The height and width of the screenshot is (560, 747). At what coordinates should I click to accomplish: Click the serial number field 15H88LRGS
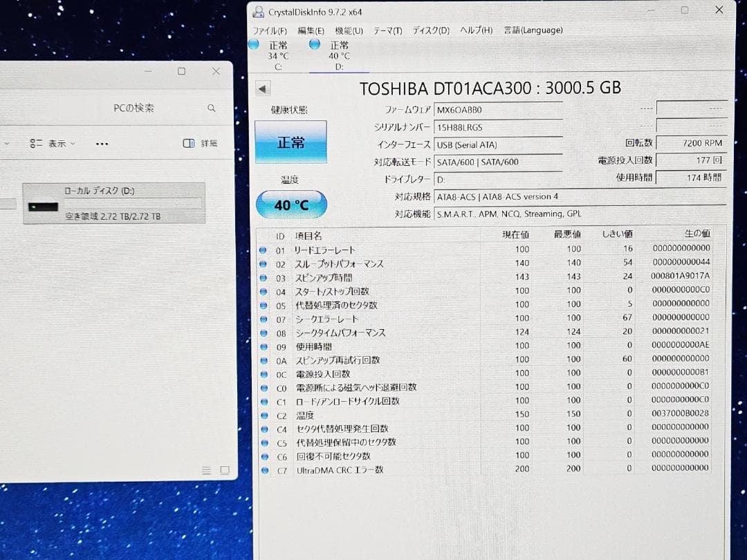[498, 128]
